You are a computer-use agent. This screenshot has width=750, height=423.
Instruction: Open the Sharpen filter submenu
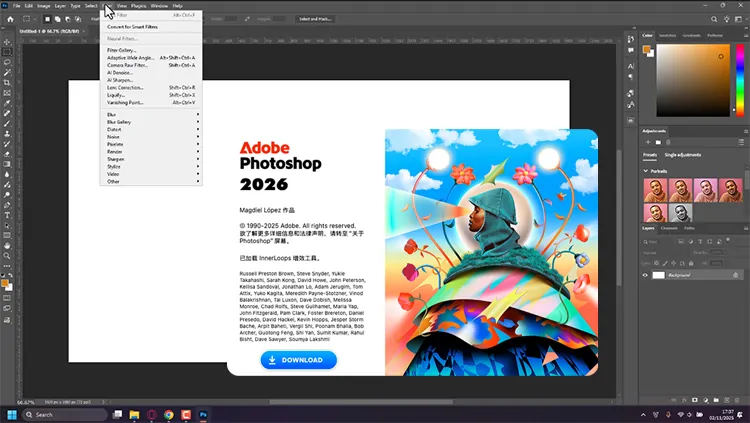coord(151,159)
